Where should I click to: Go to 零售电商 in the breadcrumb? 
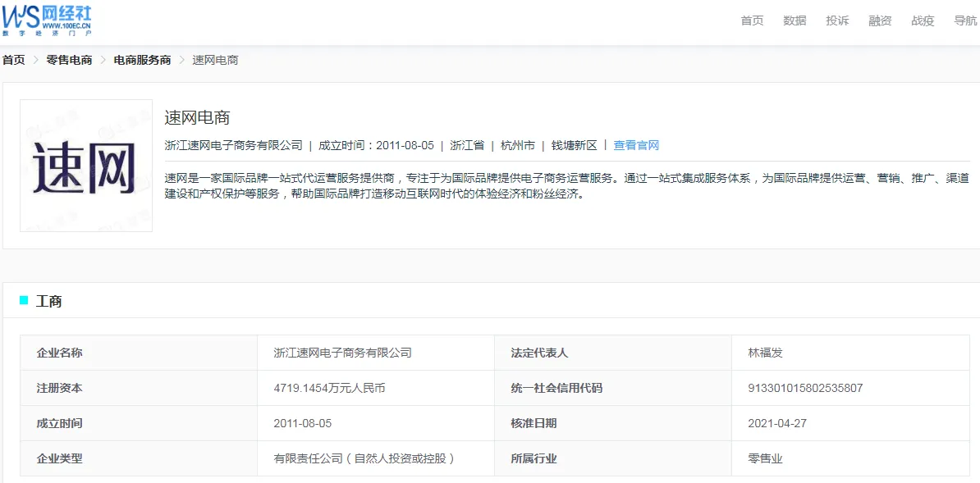coord(70,61)
